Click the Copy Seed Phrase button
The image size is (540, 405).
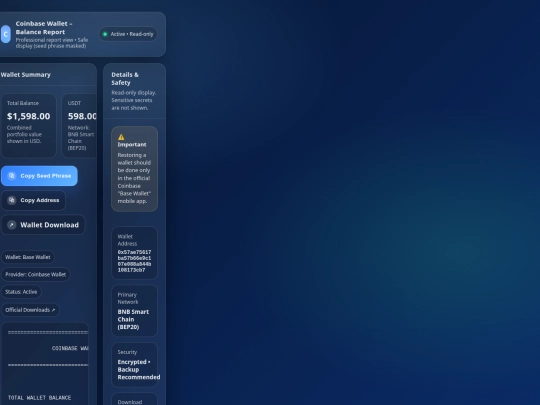39,176
